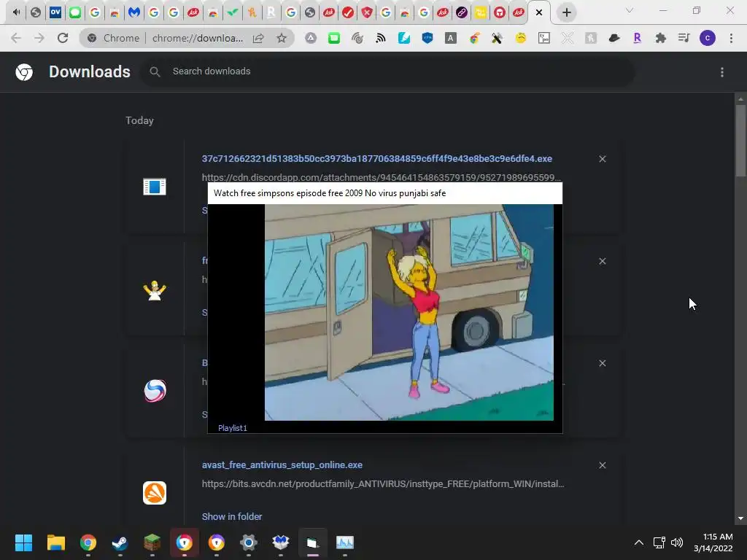Open the avast_free_antivirus_setup_online.exe link

tap(282, 464)
